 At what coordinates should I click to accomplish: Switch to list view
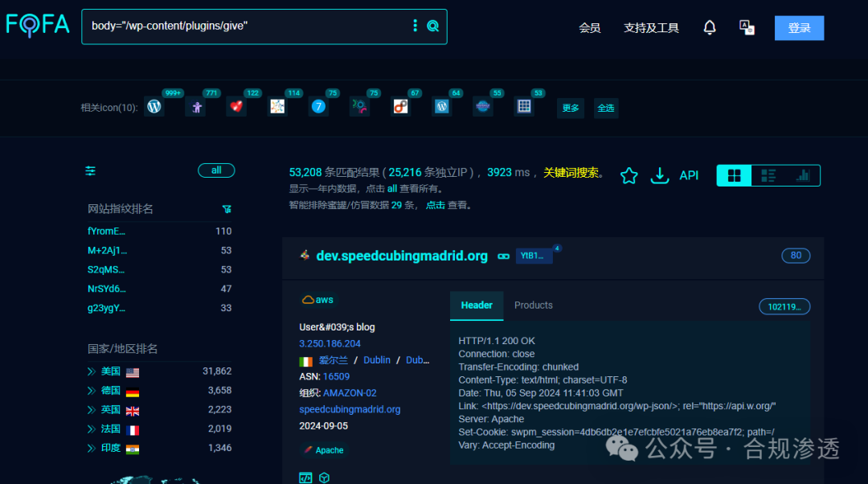point(768,175)
